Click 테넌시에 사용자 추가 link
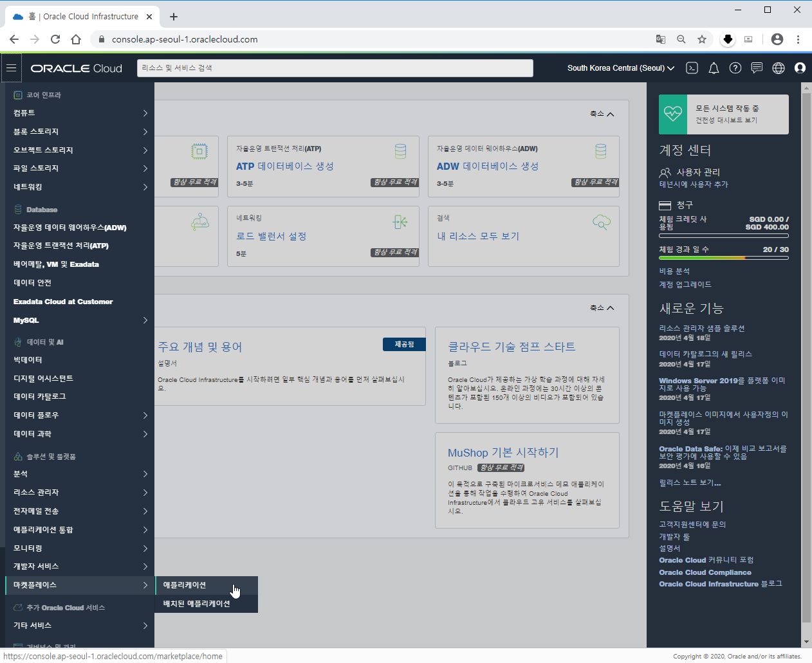 pyautogui.click(x=694, y=185)
